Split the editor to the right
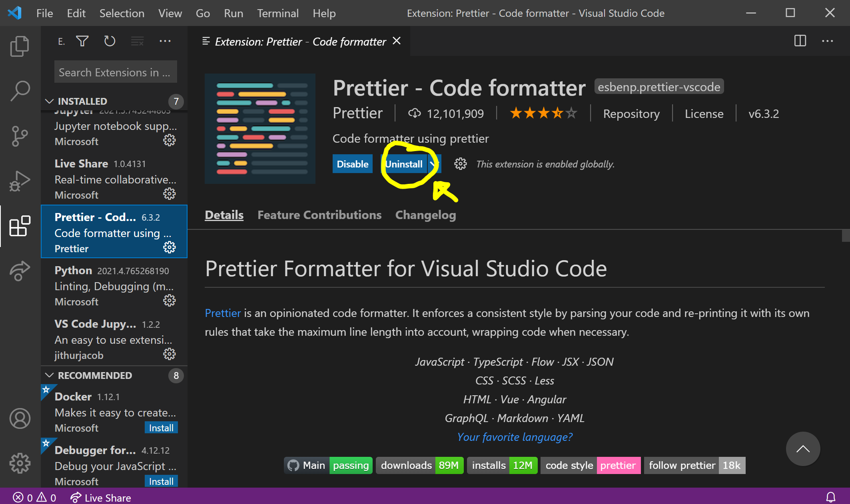This screenshot has height=504, width=850. point(800,41)
